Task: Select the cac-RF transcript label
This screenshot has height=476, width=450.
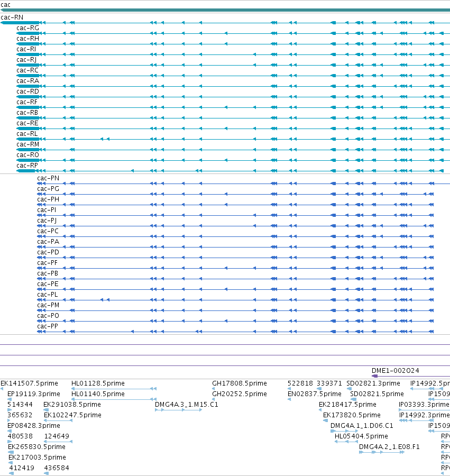Action: point(27,102)
